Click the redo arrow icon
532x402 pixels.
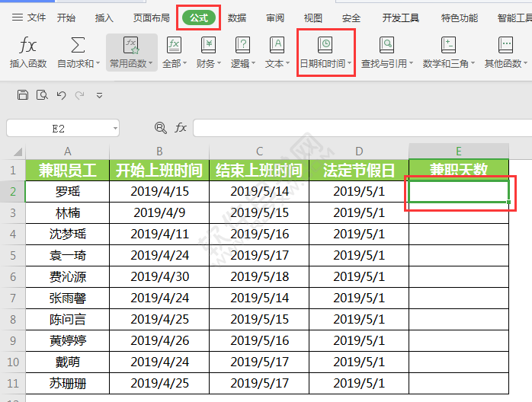[80, 95]
